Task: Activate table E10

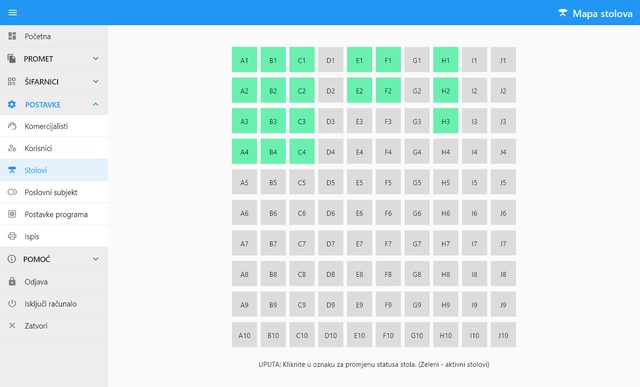Action: pyautogui.click(x=359, y=335)
